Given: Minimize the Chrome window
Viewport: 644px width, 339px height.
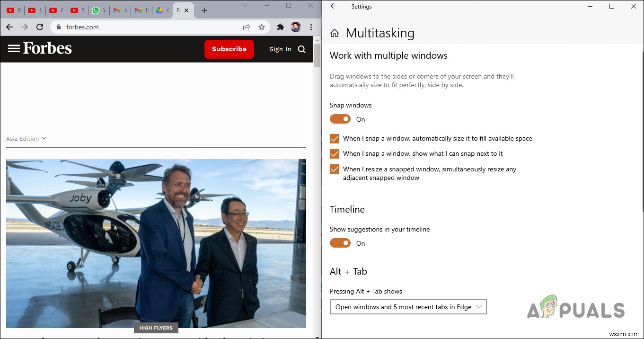Looking at the screenshot, I should pyautogui.click(x=267, y=5).
